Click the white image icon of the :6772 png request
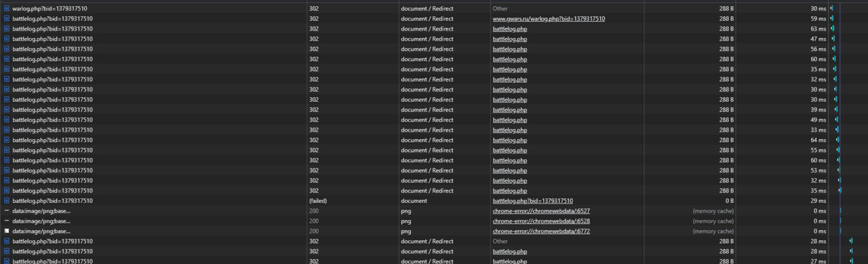Screen dimensions: 868x264 coord(7,231)
